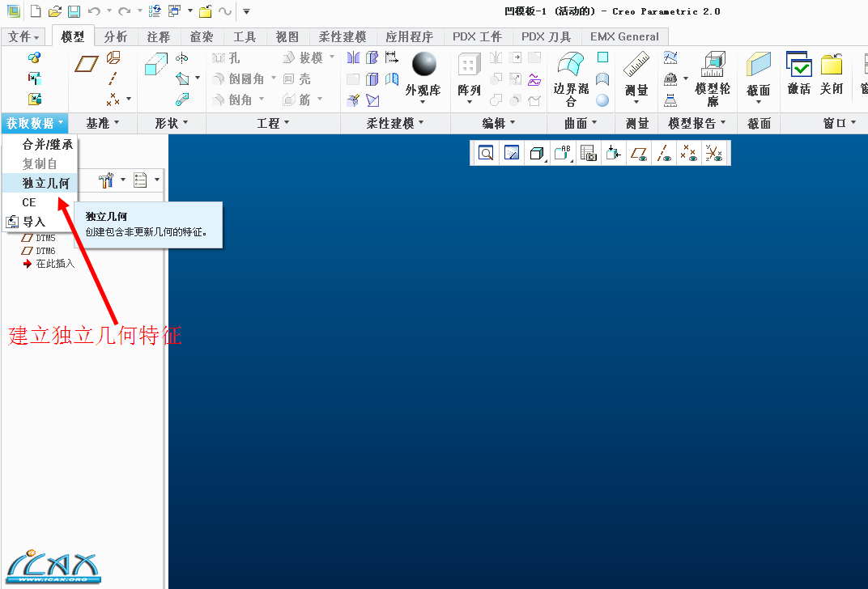The width and height of the screenshot is (868, 589).
Task: Open the Appearance Gallery (外观库) sphere
Action: click(x=423, y=65)
